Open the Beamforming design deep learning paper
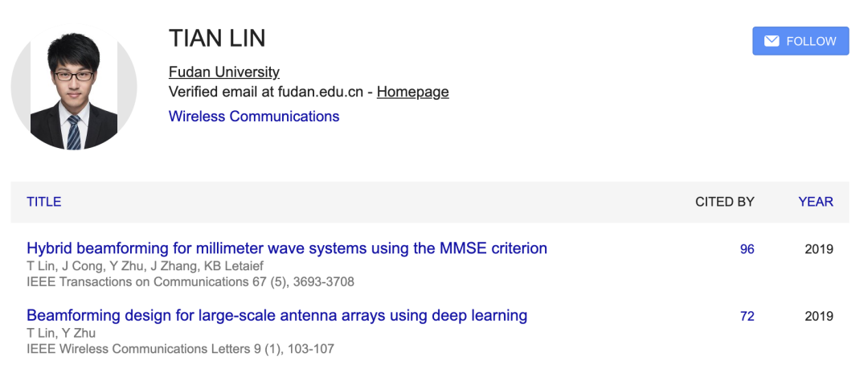Viewport: 868px width, 365px height. pos(276,315)
